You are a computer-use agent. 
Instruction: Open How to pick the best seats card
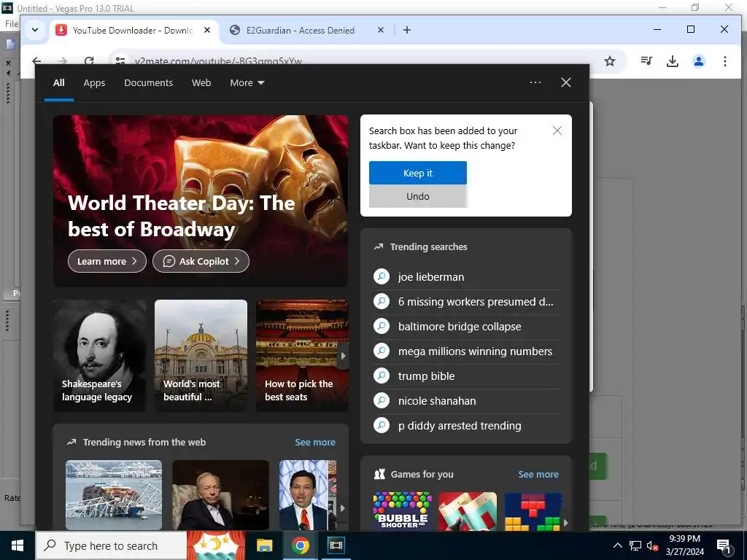[x=302, y=355]
